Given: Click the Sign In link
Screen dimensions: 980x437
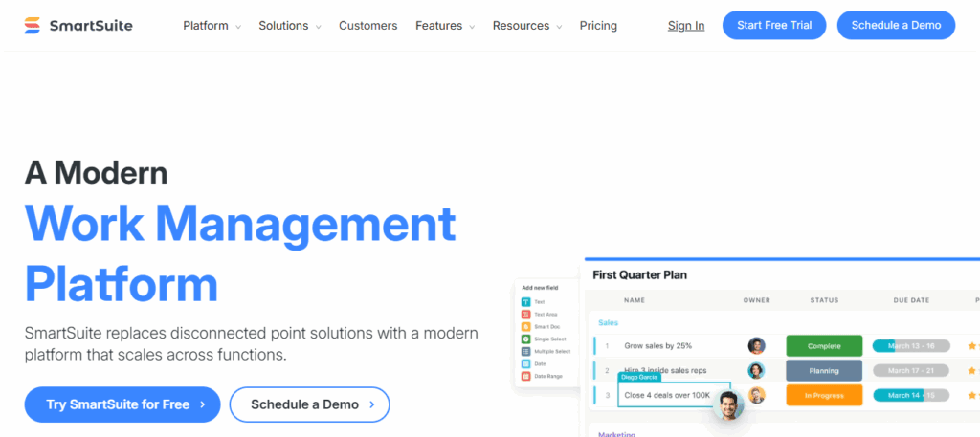Looking at the screenshot, I should click(x=686, y=26).
